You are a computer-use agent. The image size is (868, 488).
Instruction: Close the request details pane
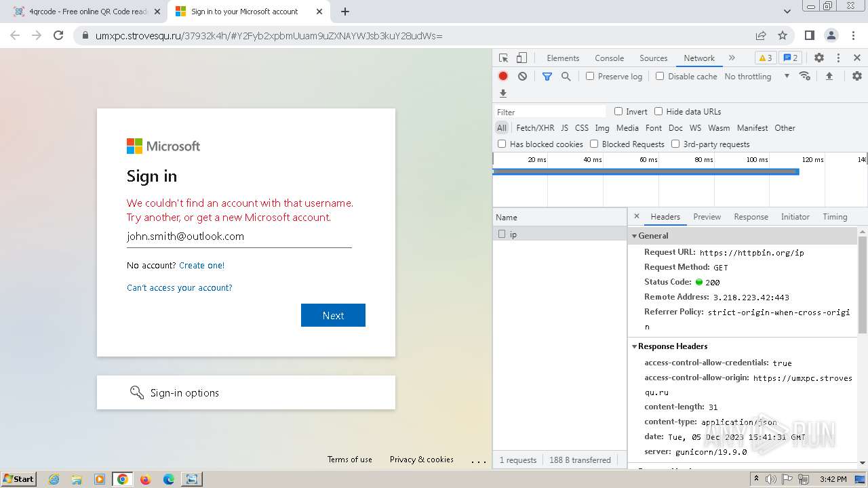tap(636, 217)
